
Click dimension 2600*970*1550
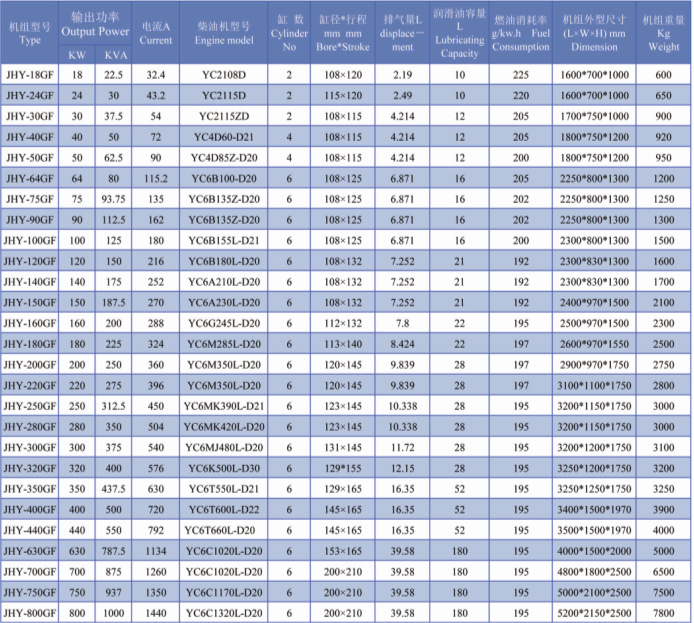(594, 344)
